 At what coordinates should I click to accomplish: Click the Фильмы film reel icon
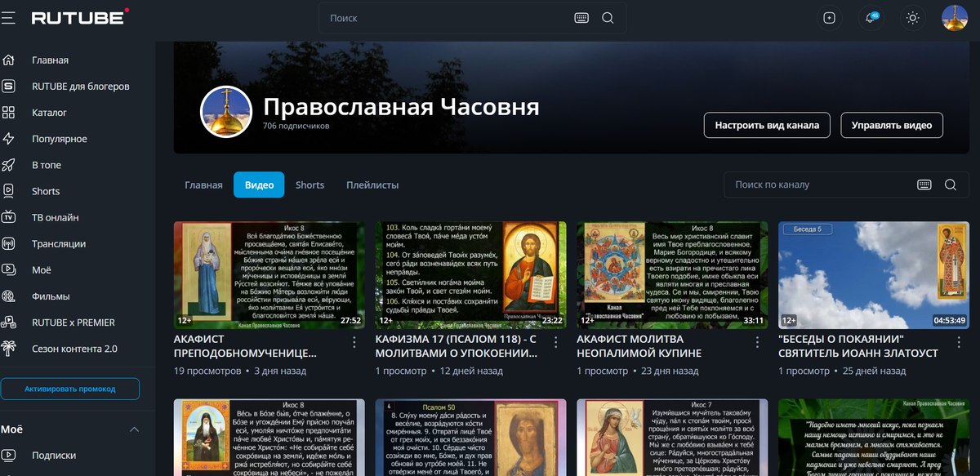[x=8, y=296]
